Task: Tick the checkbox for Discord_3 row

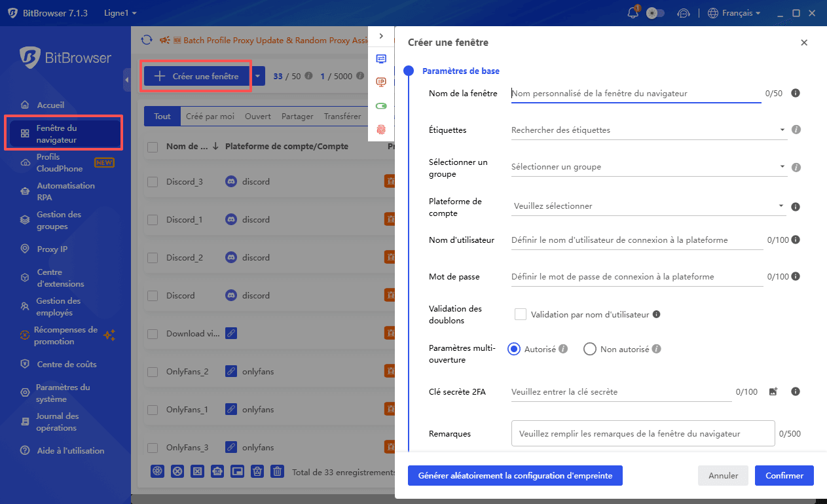Action: (x=153, y=182)
